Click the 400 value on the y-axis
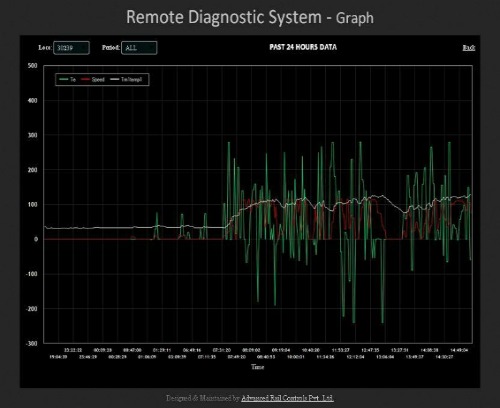This screenshot has width=500, height=408. click(x=33, y=100)
